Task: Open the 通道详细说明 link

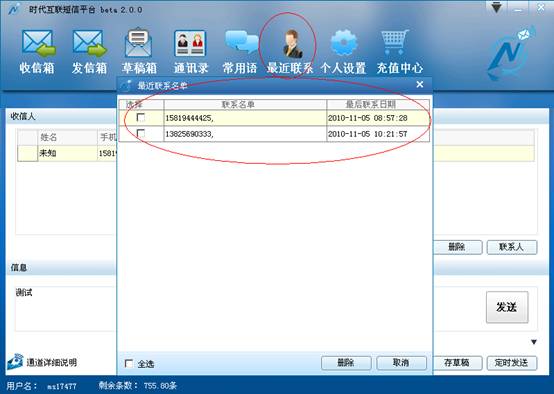Action: coord(52,363)
